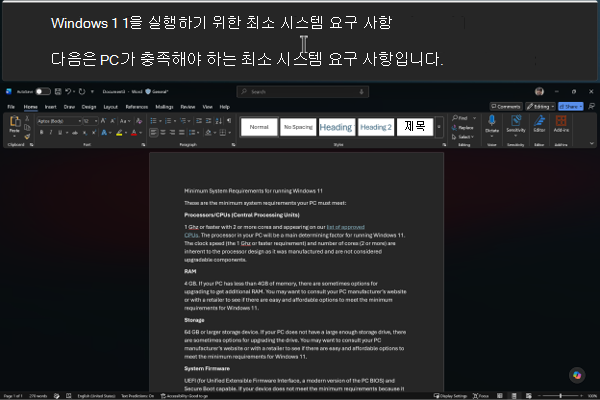Open the Review tab
Viewport: 600px width, 400px height.
point(188,107)
